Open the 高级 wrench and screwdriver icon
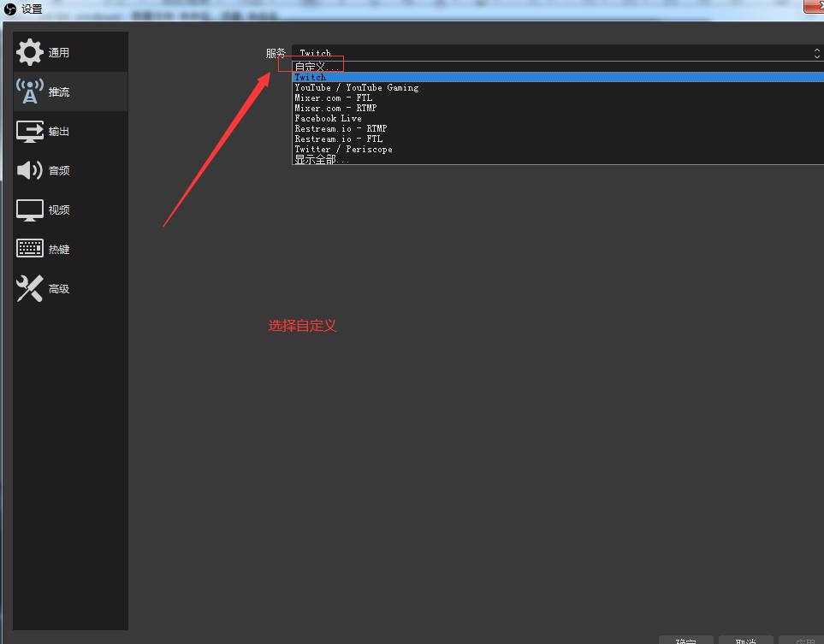 30,288
